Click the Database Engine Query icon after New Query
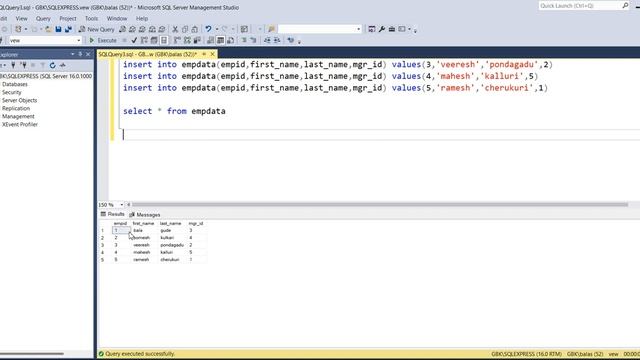The height and width of the screenshot is (360, 640). coord(122,29)
